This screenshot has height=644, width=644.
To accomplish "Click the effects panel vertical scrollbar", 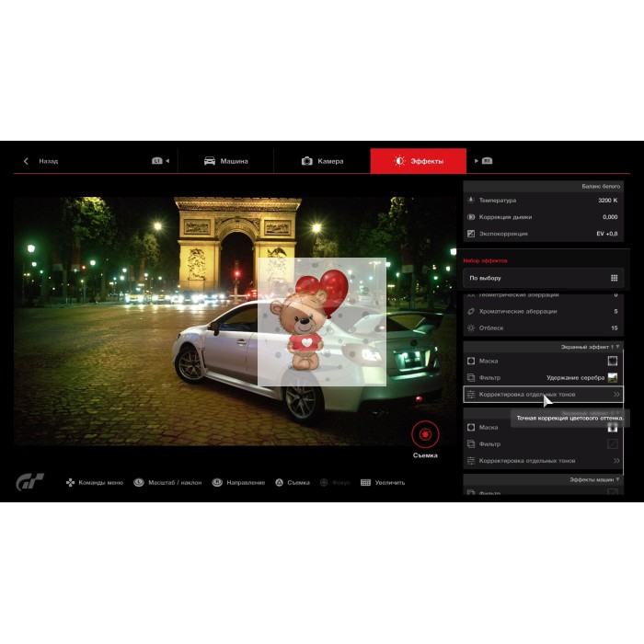I will point(624,413).
